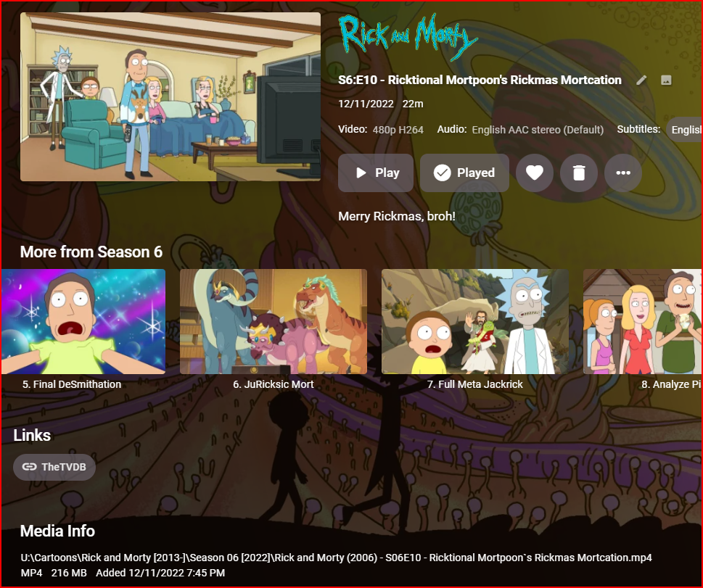Play the episode
Screen dimensions: 703x588
pyautogui.click(x=376, y=173)
